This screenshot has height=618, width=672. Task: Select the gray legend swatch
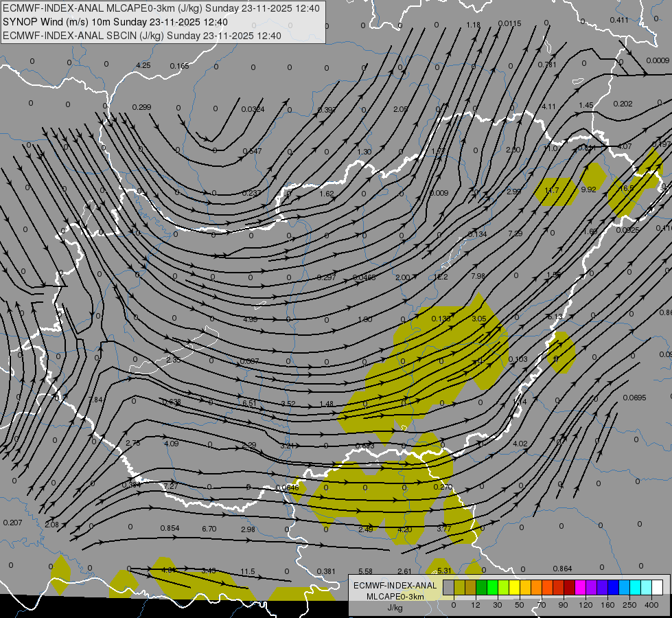coord(448,587)
